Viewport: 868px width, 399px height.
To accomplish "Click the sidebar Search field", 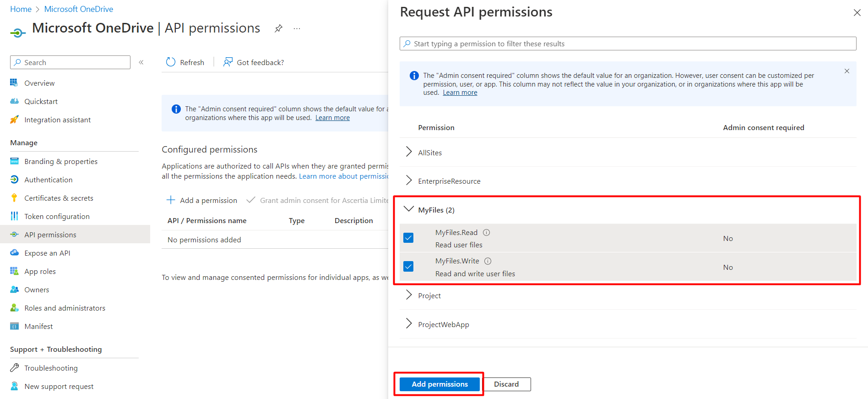I will 70,62.
